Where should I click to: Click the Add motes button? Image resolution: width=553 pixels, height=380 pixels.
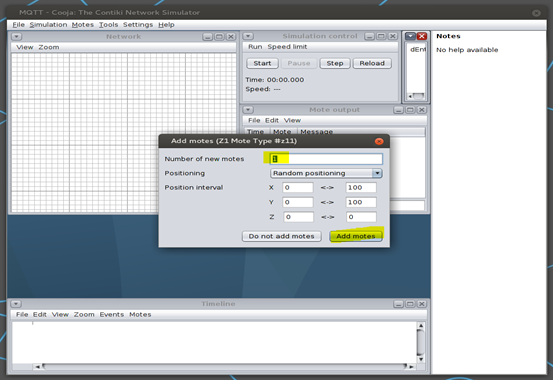click(356, 236)
